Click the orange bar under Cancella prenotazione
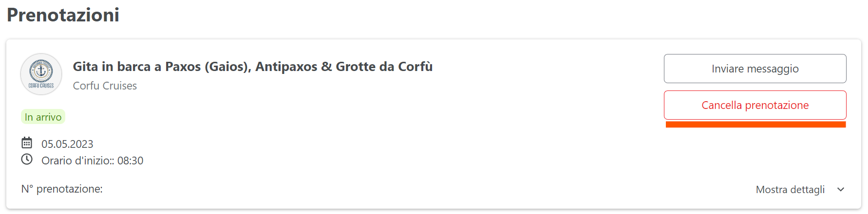Viewport: 868px width, 214px height. click(755, 125)
